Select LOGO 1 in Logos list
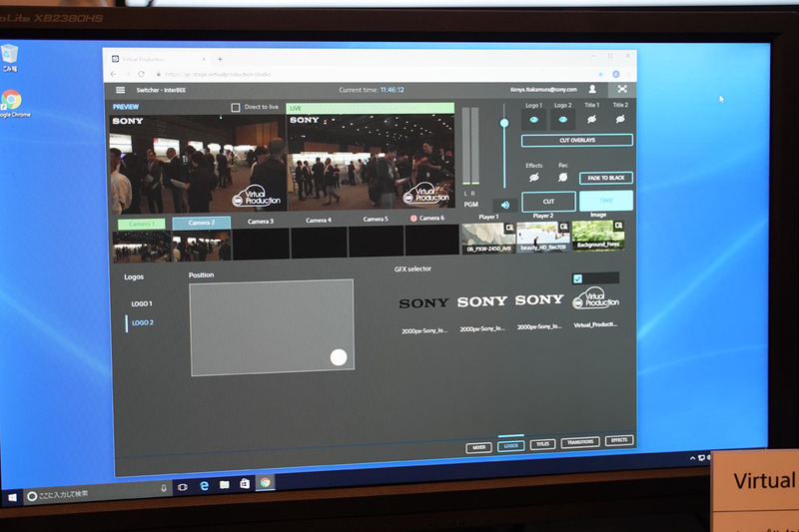This screenshot has width=799, height=532. [x=141, y=303]
